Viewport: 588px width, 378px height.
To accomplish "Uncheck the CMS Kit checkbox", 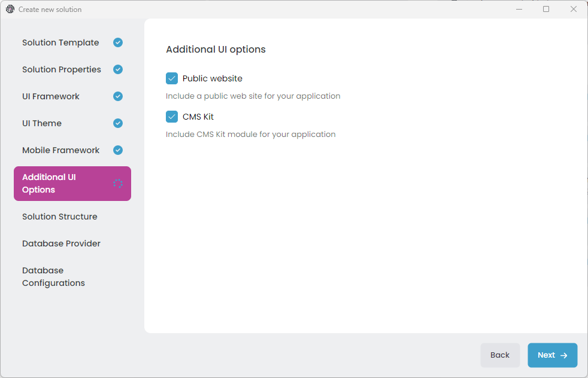I will [172, 117].
